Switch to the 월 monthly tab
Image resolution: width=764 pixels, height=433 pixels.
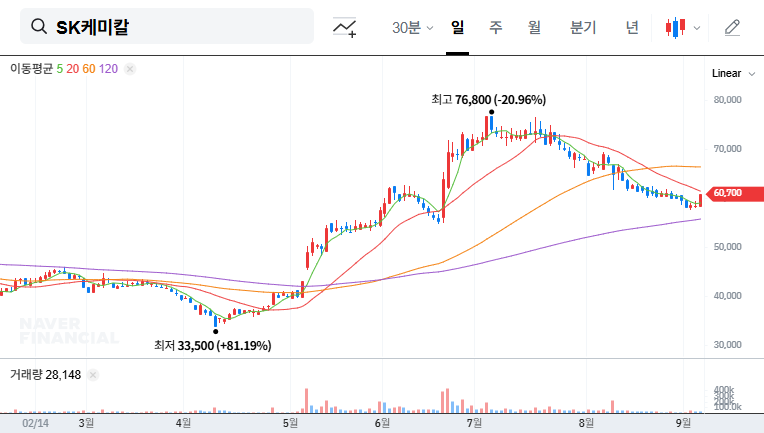(x=534, y=27)
